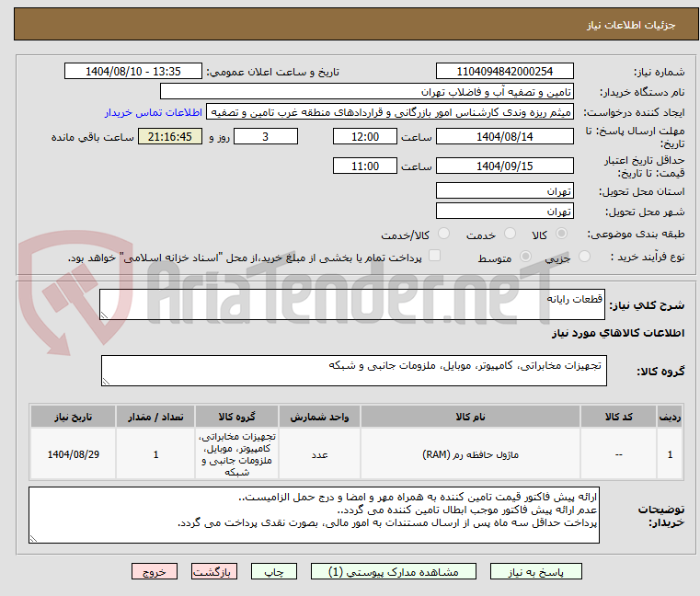Click the پاسخ به نیاز button

coord(535,571)
